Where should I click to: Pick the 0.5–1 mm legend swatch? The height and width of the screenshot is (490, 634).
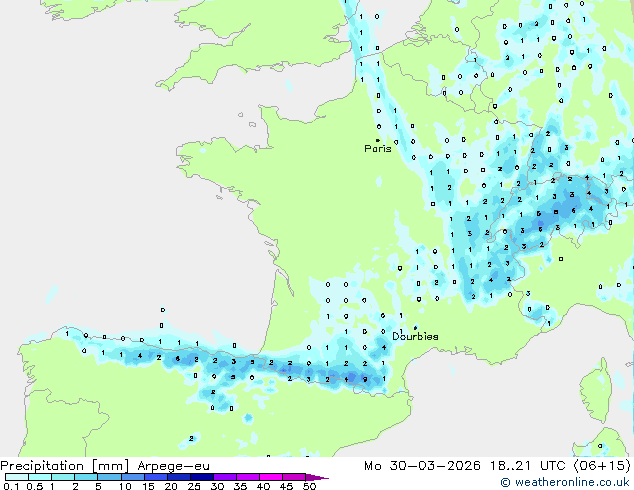(x=40, y=477)
